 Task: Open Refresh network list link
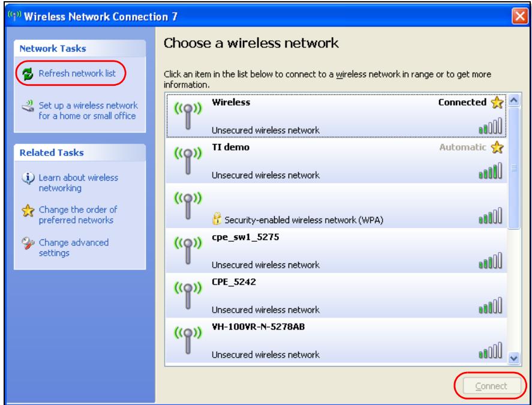(77, 73)
